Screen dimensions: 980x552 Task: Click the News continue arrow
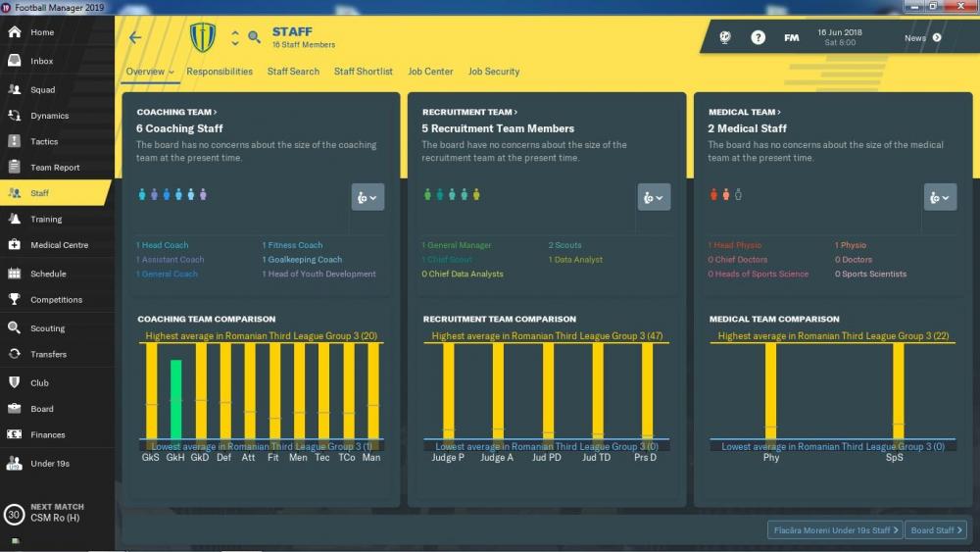pos(937,37)
